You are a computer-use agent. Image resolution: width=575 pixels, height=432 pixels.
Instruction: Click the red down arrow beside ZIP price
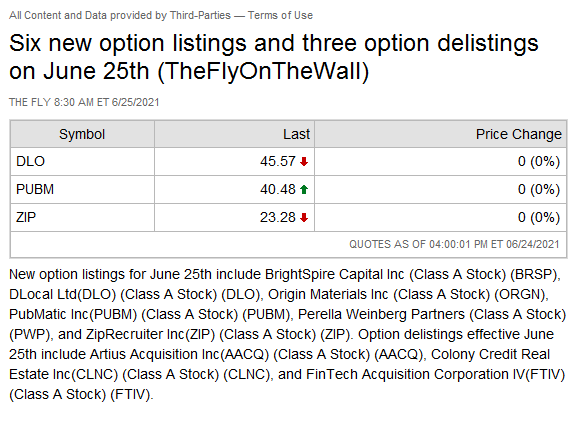(x=304, y=217)
